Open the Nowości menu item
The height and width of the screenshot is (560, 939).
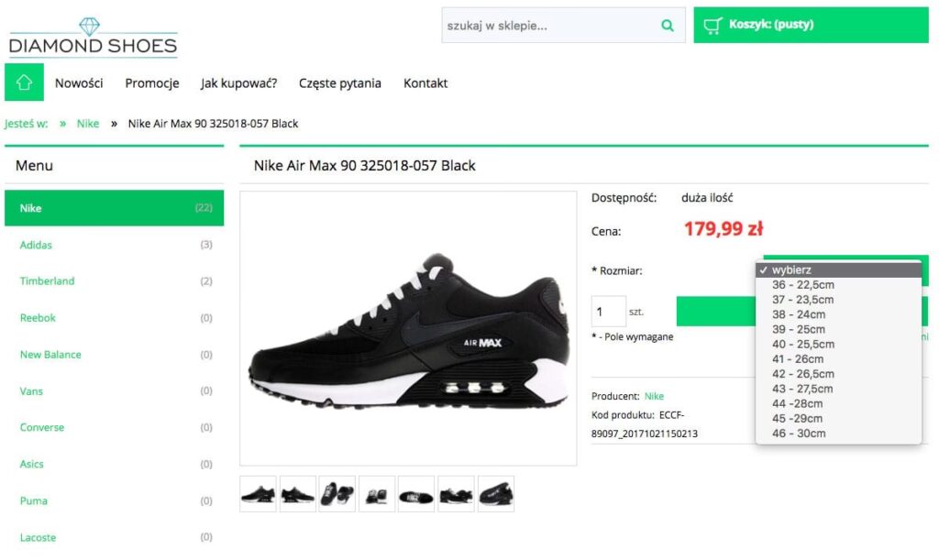tap(79, 83)
